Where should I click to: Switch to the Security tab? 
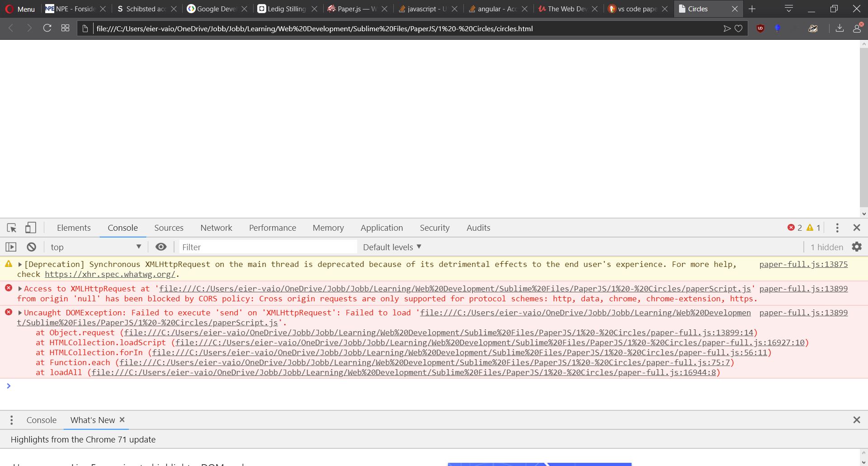click(434, 228)
